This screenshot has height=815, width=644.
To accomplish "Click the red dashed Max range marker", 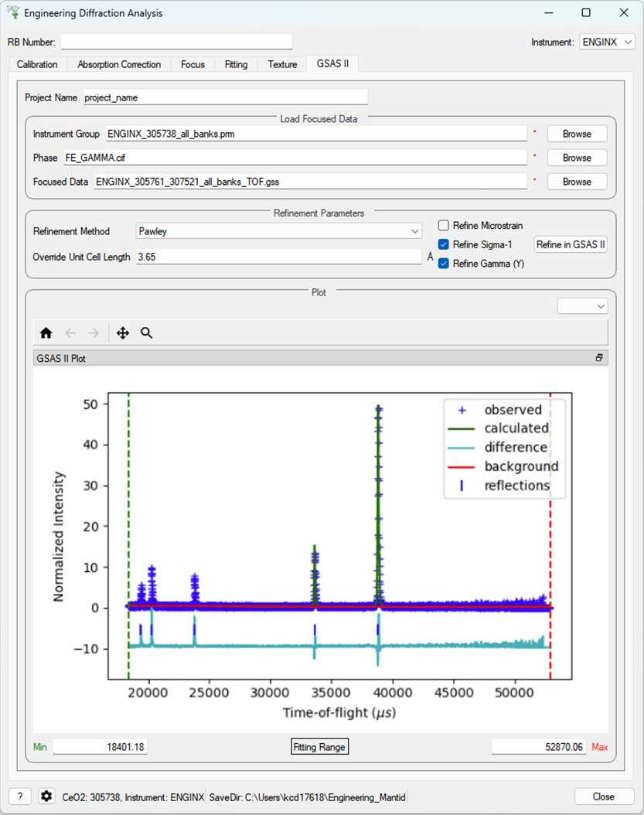I will [x=550, y=541].
